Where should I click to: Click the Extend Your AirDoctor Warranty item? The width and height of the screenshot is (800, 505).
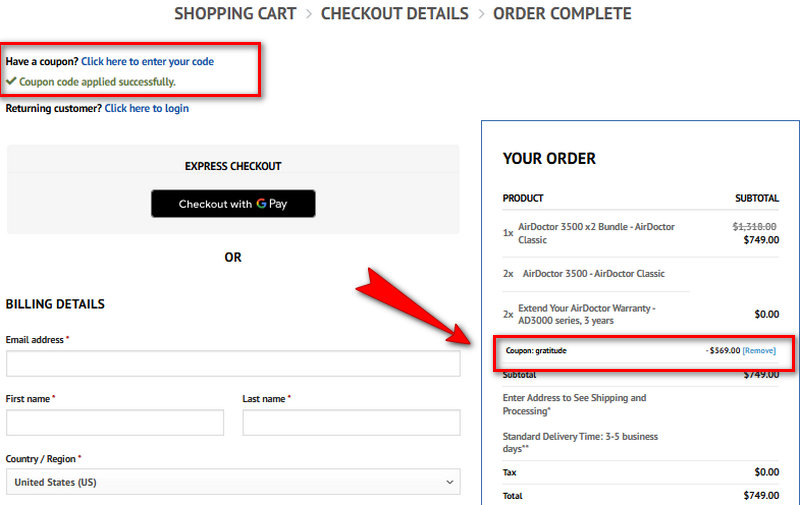[586, 314]
